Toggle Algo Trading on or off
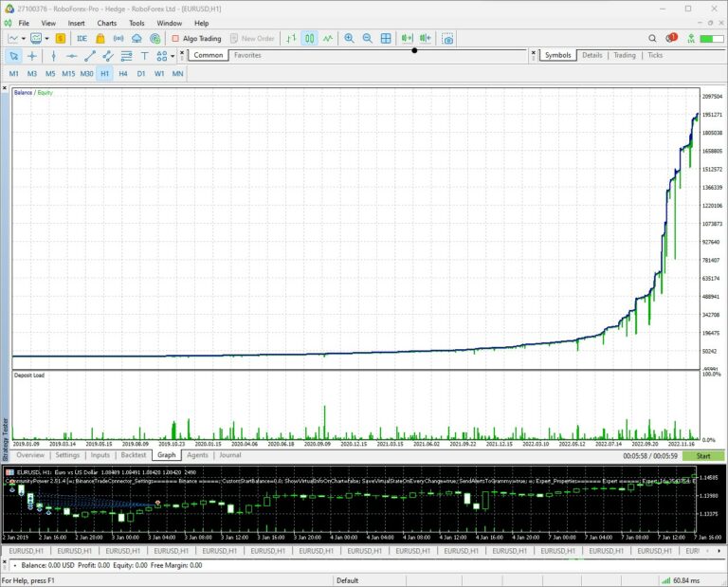 196,39
